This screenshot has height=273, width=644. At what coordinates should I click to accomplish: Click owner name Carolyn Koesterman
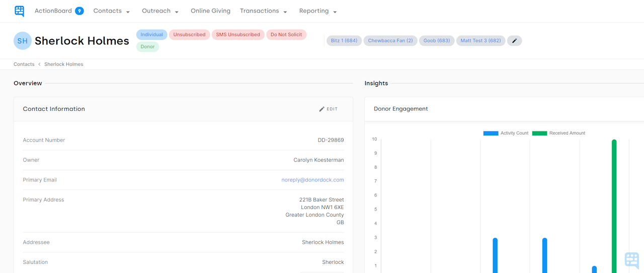319,160
